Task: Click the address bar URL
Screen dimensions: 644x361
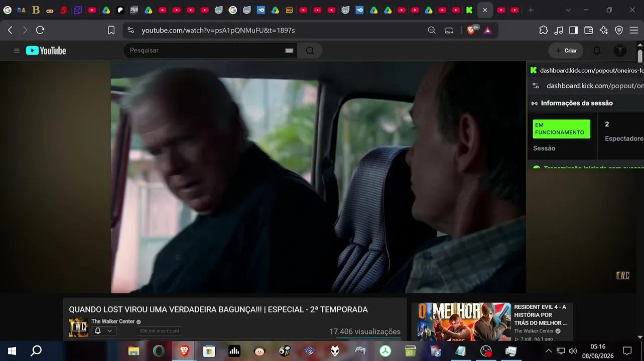Action: click(218, 30)
